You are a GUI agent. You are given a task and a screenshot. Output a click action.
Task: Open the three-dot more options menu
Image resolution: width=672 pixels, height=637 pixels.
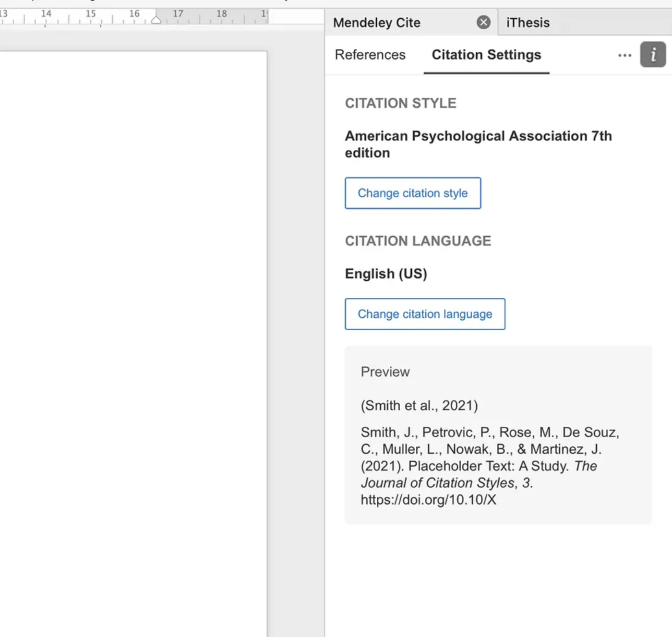point(625,56)
